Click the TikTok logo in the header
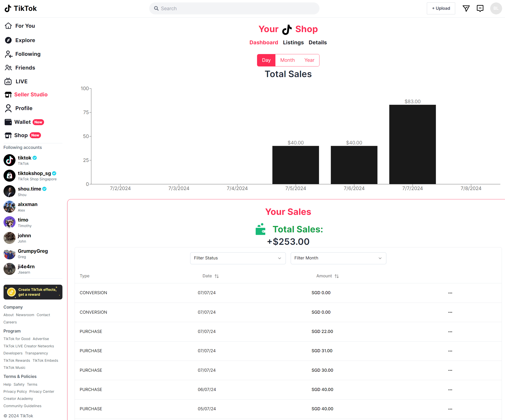Screen dimensions: 505x420 [x=20, y=8]
